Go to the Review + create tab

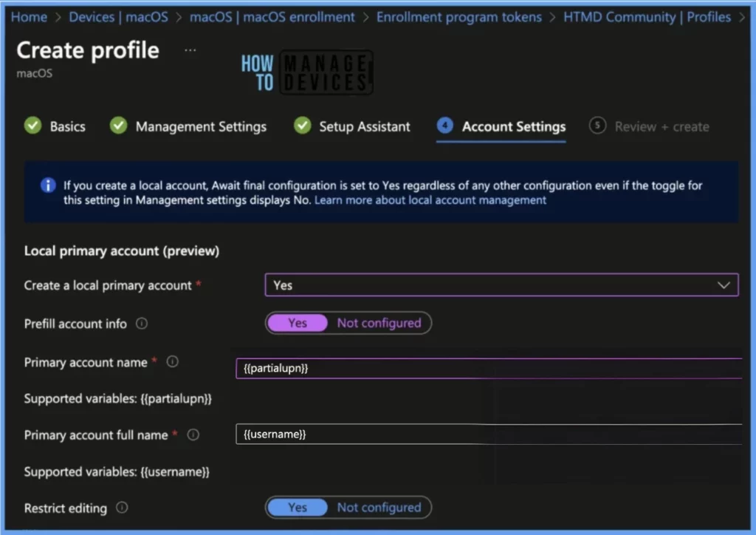coord(661,126)
